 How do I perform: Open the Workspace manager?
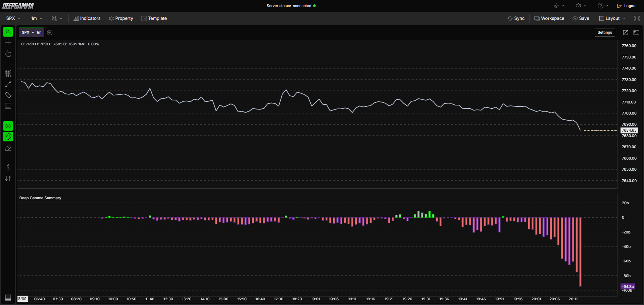tap(549, 18)
